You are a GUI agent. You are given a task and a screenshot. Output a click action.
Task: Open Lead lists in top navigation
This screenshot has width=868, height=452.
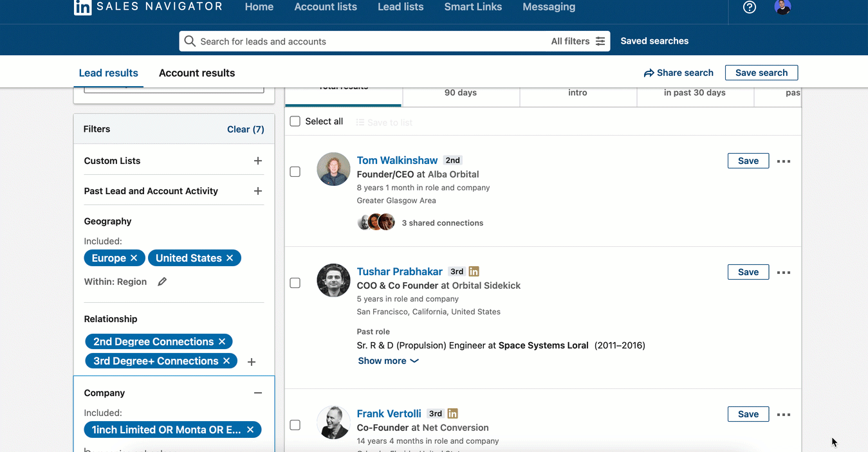[x=401, y=7]
